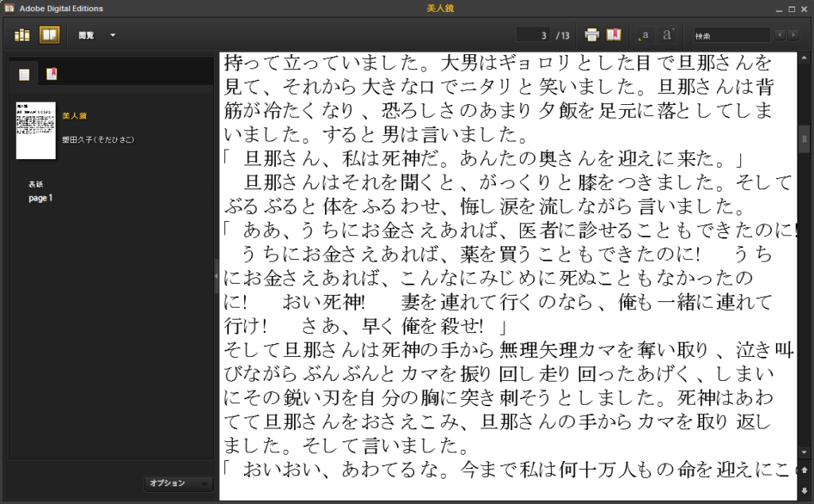
Task: Click the page number input field
Action: (533, 35)
